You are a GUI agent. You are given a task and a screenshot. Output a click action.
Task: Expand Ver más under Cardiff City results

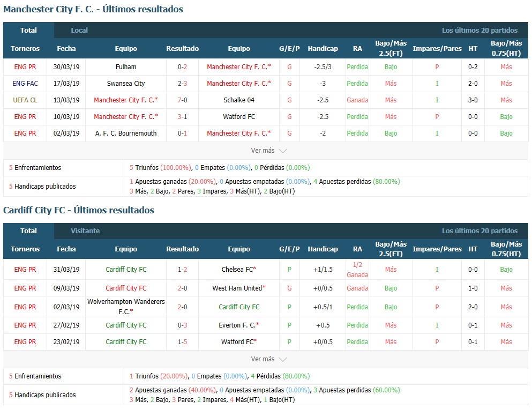[x=269, y=359]
